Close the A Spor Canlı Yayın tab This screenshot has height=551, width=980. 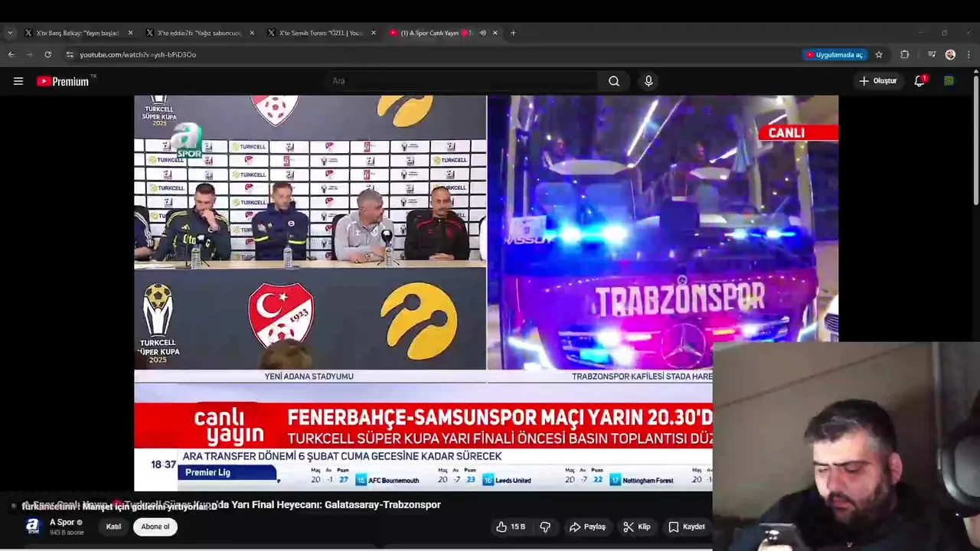point(495,33)
